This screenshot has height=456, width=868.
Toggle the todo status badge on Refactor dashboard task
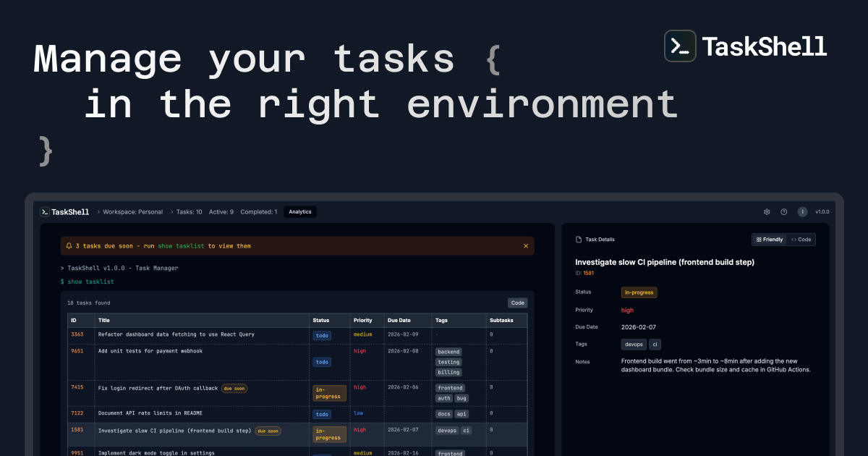click(321, 335)
